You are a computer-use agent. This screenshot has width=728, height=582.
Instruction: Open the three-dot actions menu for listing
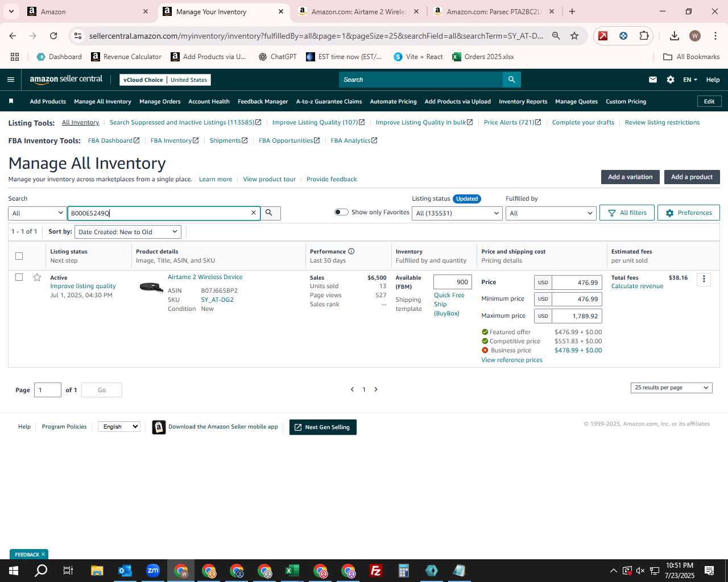coord(704,279)
